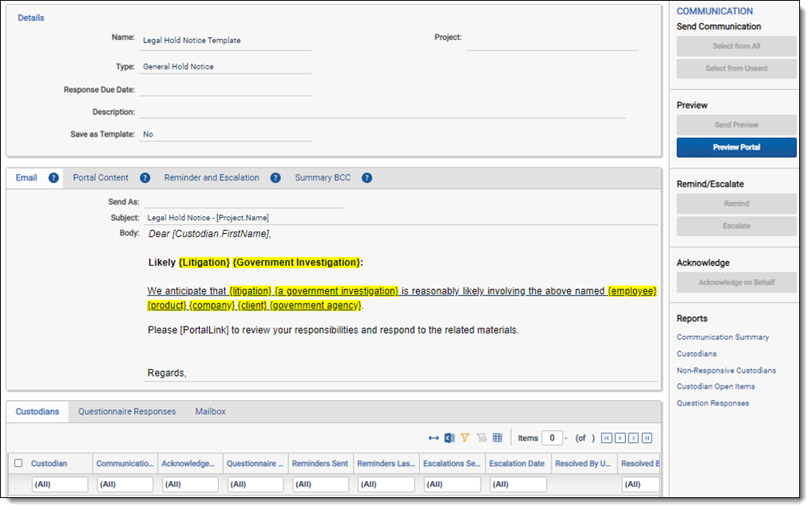Go to next page of custodians

[634, 438]
